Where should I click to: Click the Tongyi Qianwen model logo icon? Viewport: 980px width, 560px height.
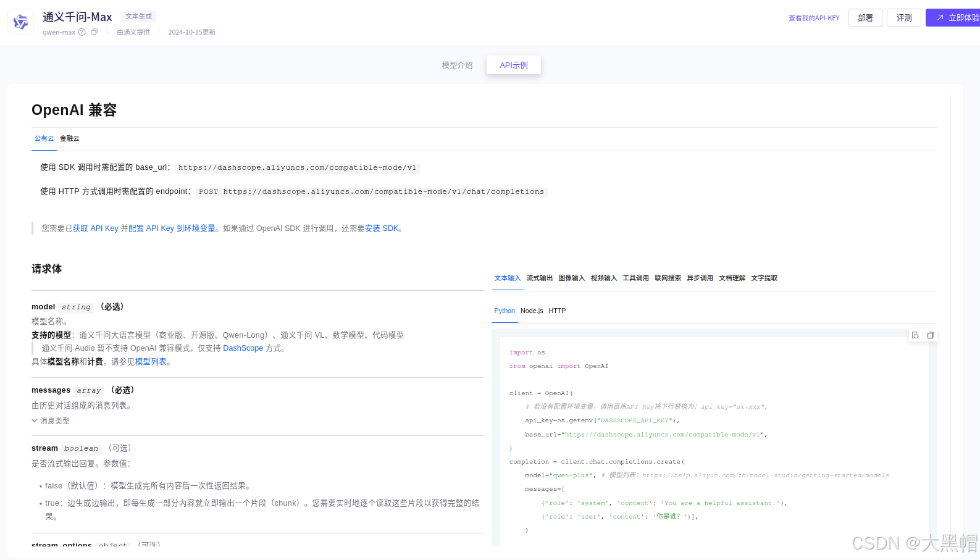pyautogui.click(x=20, y=22)
